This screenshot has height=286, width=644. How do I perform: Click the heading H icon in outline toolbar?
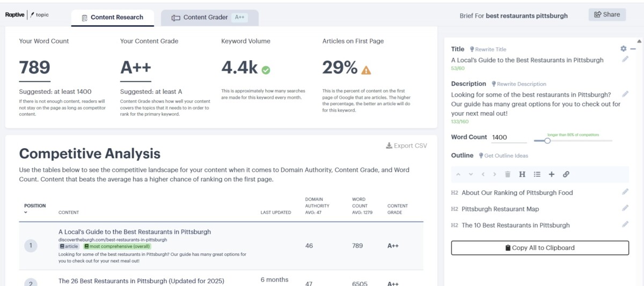[x=522, y=174]
